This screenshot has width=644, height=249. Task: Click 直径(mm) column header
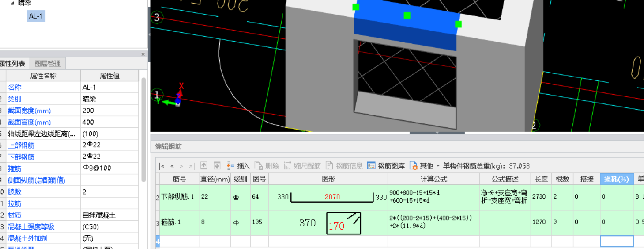click(x=215, y=179)
